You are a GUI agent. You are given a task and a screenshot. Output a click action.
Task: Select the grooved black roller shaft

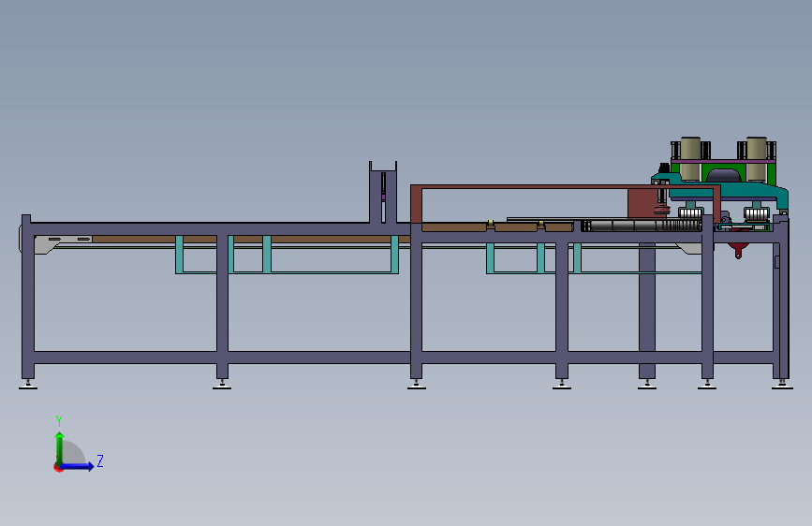tap(642, 226)
